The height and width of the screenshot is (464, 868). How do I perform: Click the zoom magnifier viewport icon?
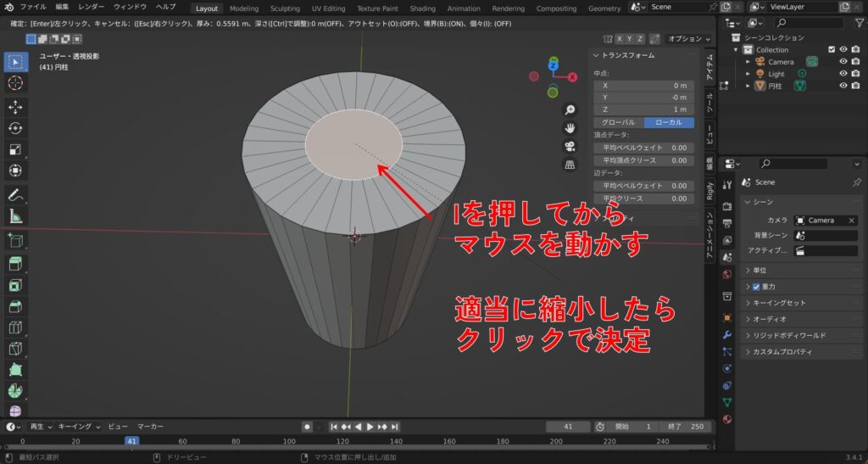click(x=570, y=110)
